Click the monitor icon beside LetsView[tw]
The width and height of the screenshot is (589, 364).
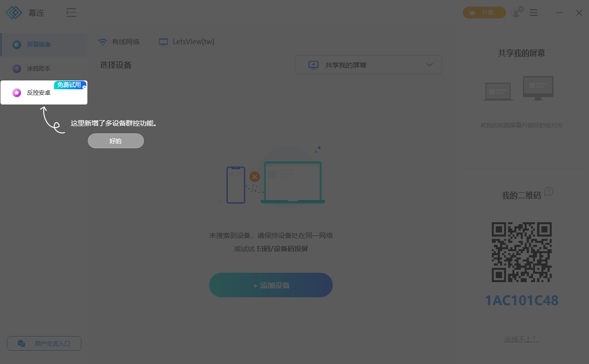(163, 42)
